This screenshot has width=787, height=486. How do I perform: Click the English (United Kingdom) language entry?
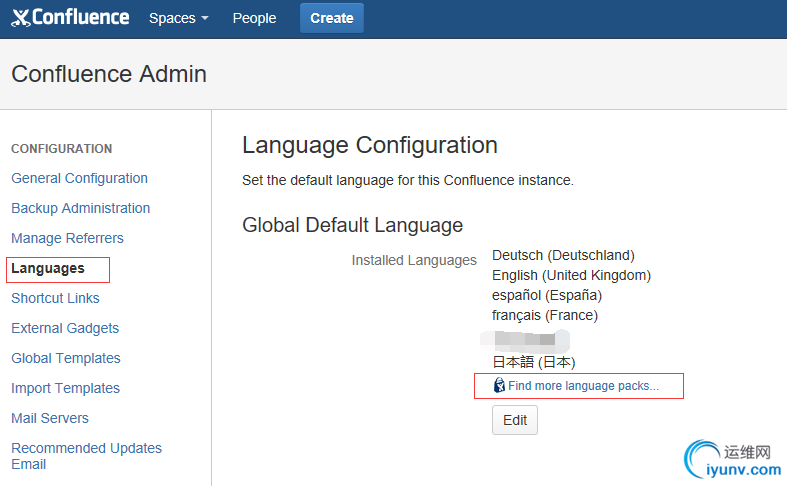coord(571,275)
